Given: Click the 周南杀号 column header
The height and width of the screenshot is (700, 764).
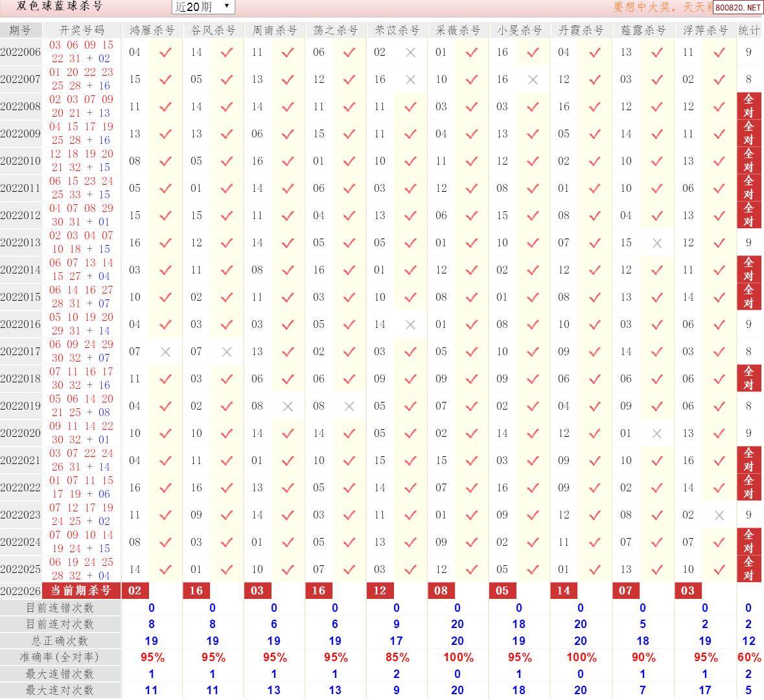Looking at the screenshot, I should [274, 30].
